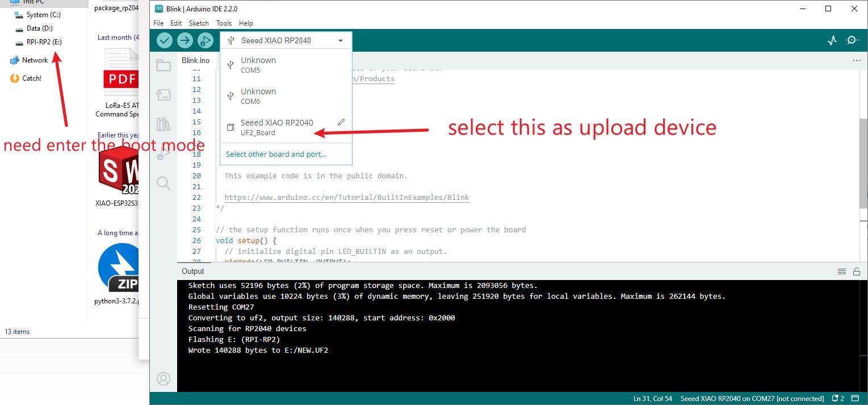The height and width of the screenshot is (405, 868).
Task: Click Select other board and port
Action: [276, 154]
